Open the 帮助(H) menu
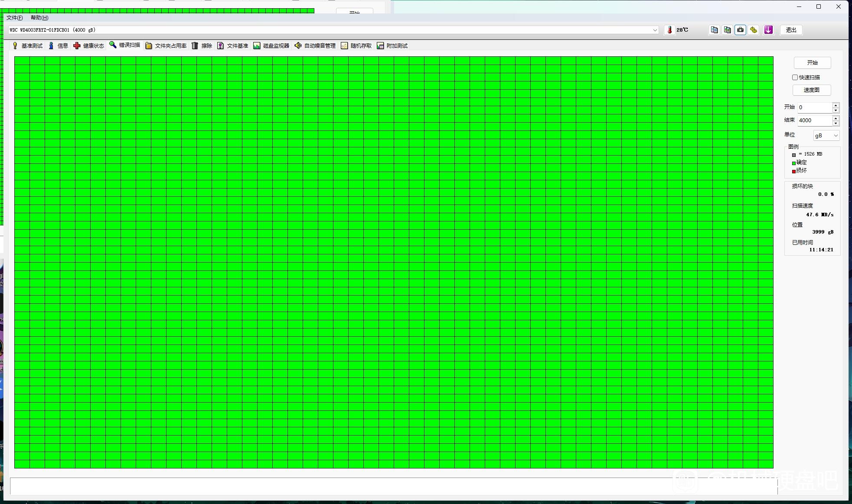Screen dimensions: 852x504 (x=39, y=18)
